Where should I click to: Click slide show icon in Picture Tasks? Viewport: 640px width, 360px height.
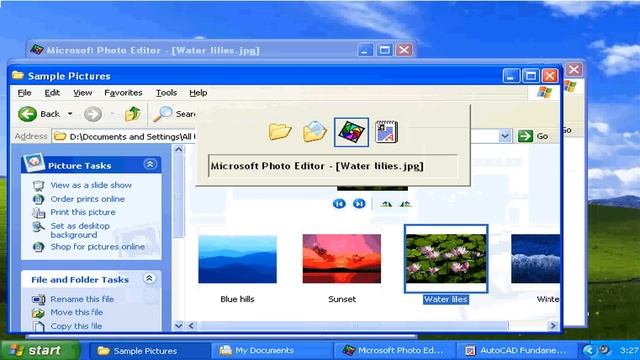(38, 186)
